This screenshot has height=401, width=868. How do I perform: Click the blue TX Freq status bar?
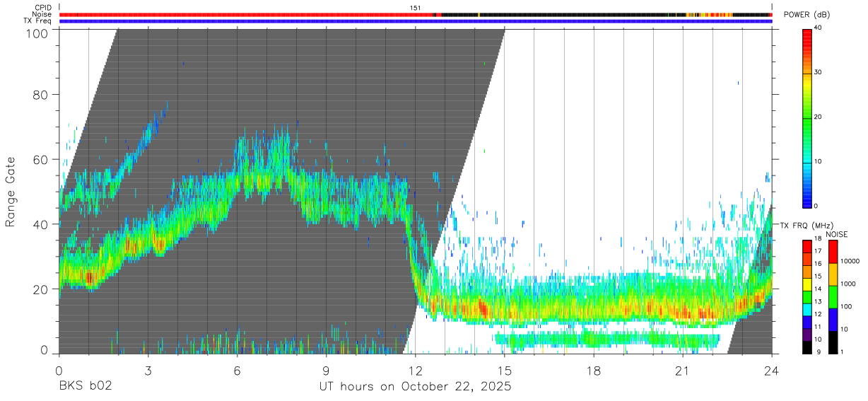(415, 21)
